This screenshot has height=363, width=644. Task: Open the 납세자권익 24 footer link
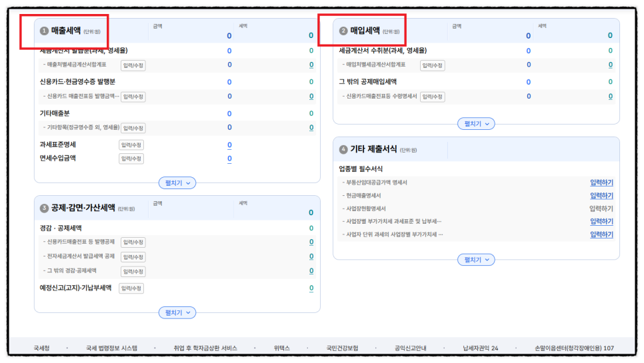[x=481, y=348]
